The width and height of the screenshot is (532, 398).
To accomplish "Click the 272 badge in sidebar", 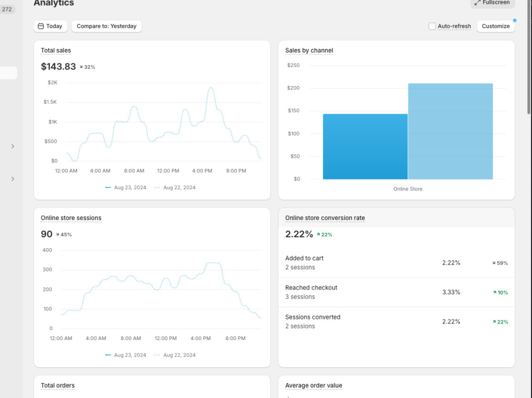I will coord(7,10).
